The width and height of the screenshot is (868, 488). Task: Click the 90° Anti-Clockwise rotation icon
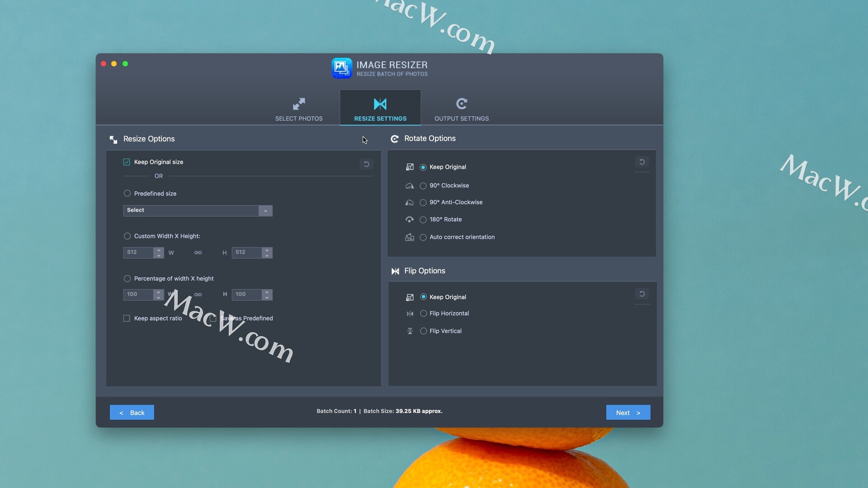[410, 202]
